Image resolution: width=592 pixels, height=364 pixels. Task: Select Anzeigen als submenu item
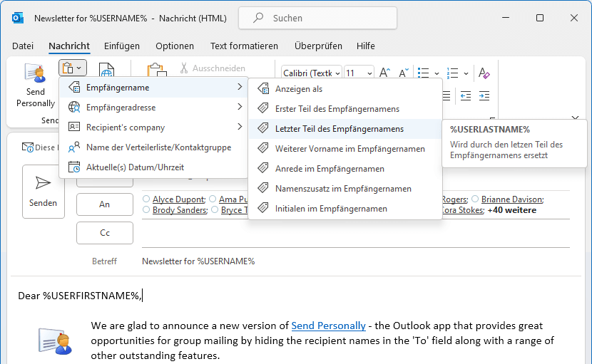[345, 89]
